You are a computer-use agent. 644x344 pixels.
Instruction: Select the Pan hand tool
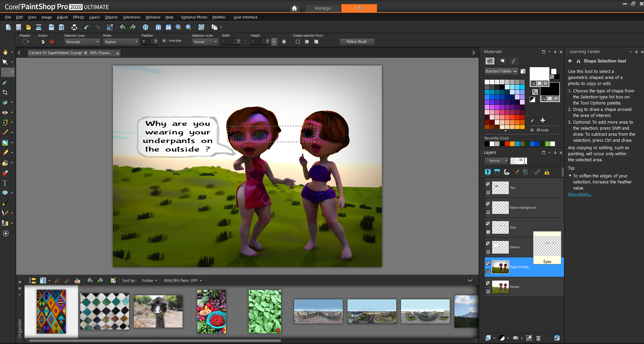tap(5, 52)
